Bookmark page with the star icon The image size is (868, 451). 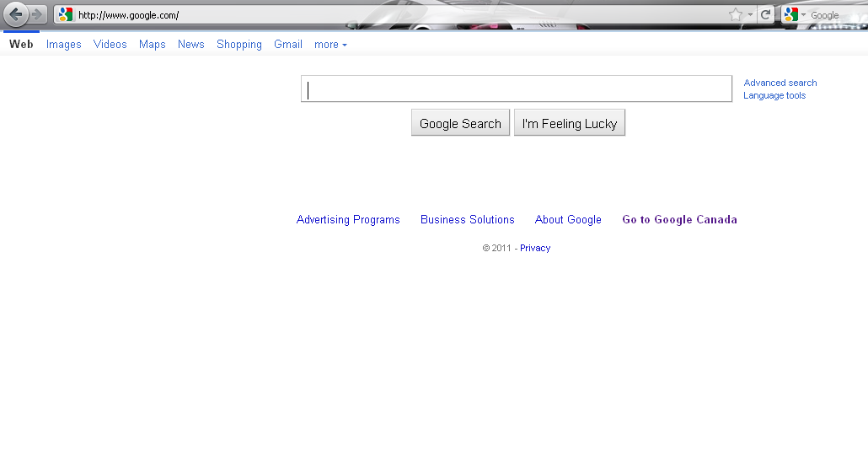[735, 15]
